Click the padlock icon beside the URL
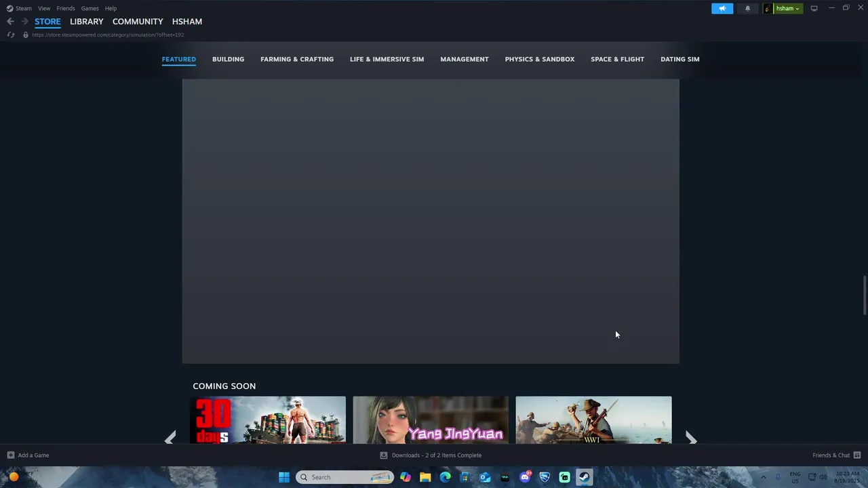 pyautogui.click(x=26, y=35)
